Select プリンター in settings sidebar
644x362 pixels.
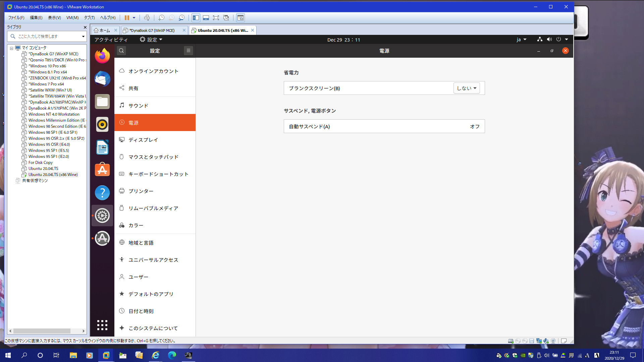pos(155,191)
